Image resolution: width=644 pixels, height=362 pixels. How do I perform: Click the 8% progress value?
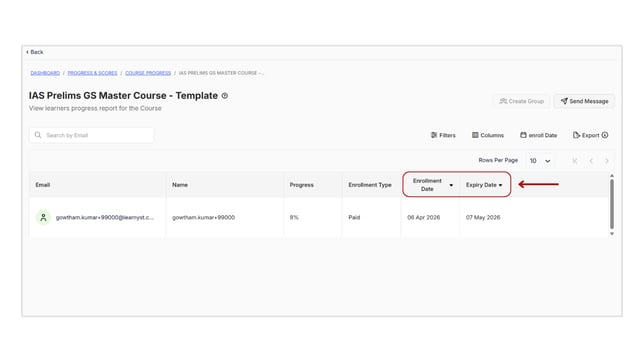click(x=294, y=217)
